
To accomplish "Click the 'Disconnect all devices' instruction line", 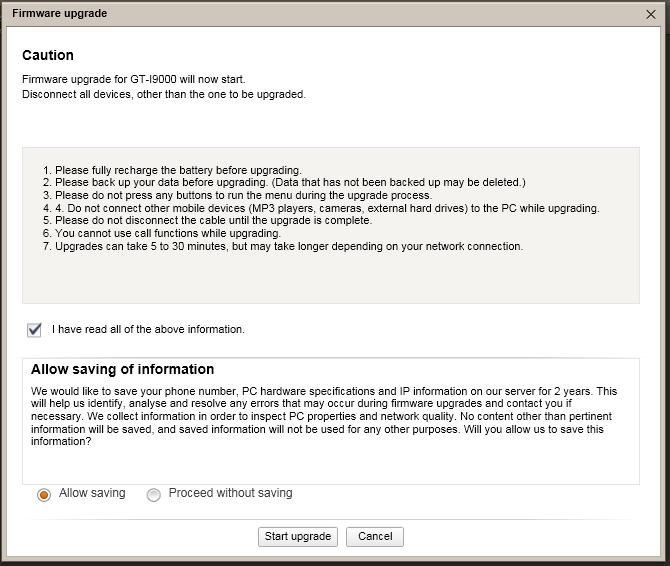I will tap(164, 94).
